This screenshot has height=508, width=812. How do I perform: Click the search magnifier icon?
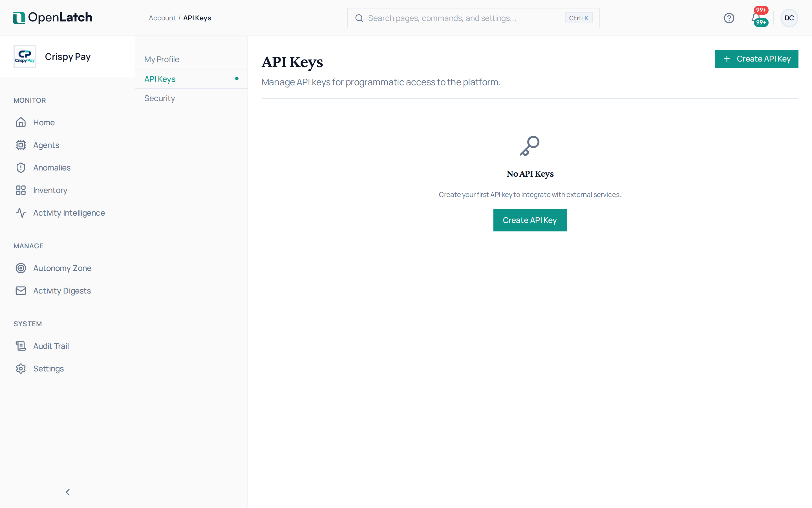click(359, 18)
